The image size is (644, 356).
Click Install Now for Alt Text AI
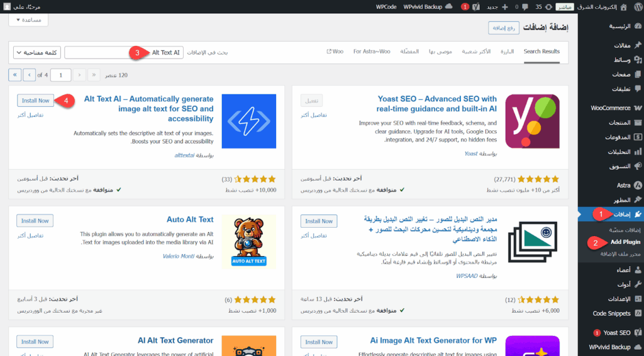(x=35, y=101)
